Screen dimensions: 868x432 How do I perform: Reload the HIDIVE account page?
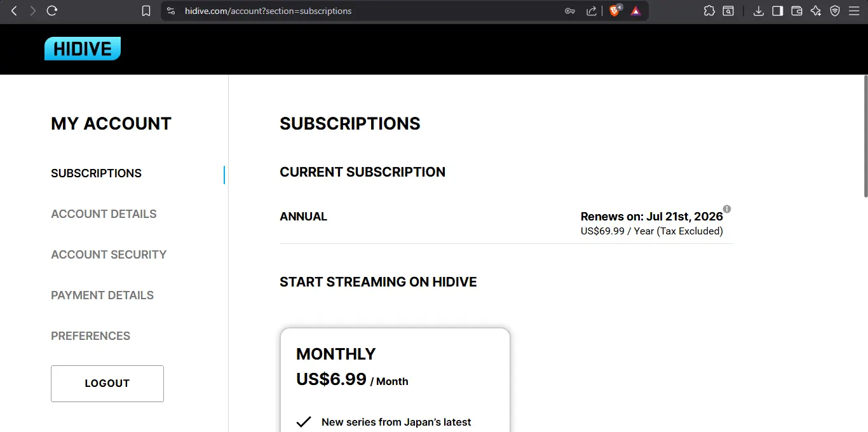(52, 11)
